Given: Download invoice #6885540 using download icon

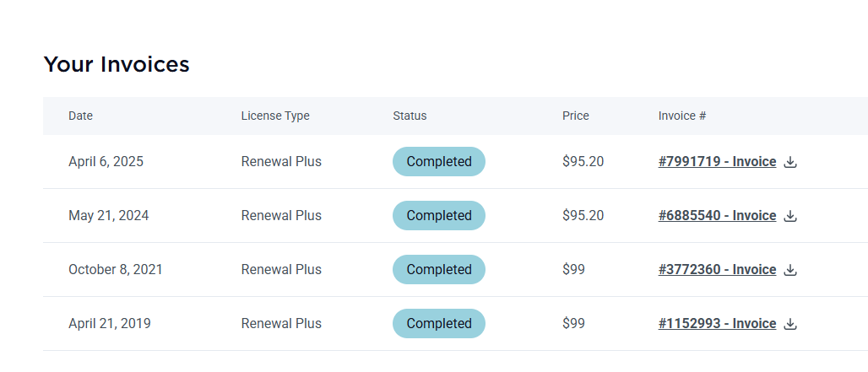Looking at the screenshot, I should click(x=790, y=216).
